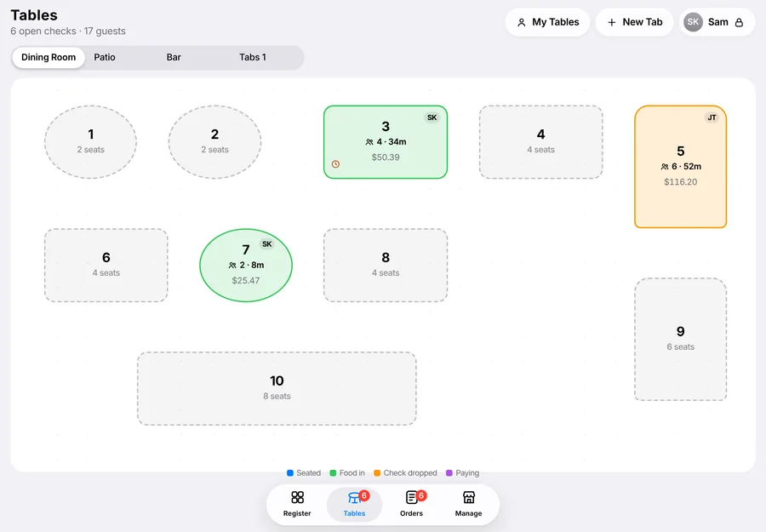Click the SK avatar beside Sam
Screen dimensions: 766x532
click(693, 22)
